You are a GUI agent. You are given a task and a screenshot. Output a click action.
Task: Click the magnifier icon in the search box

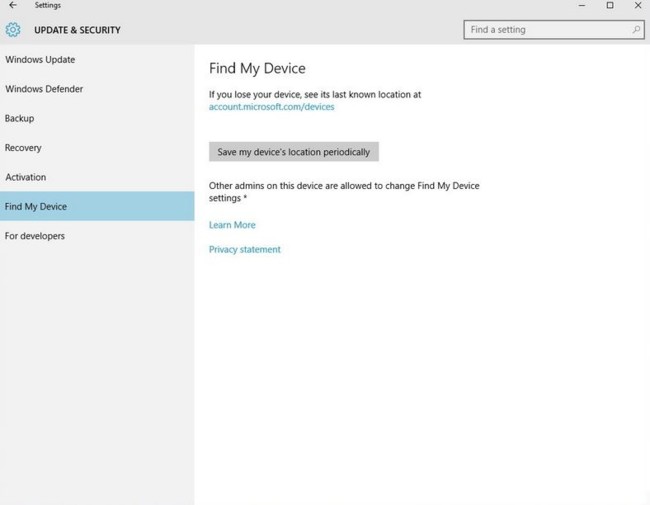(636, 29)
